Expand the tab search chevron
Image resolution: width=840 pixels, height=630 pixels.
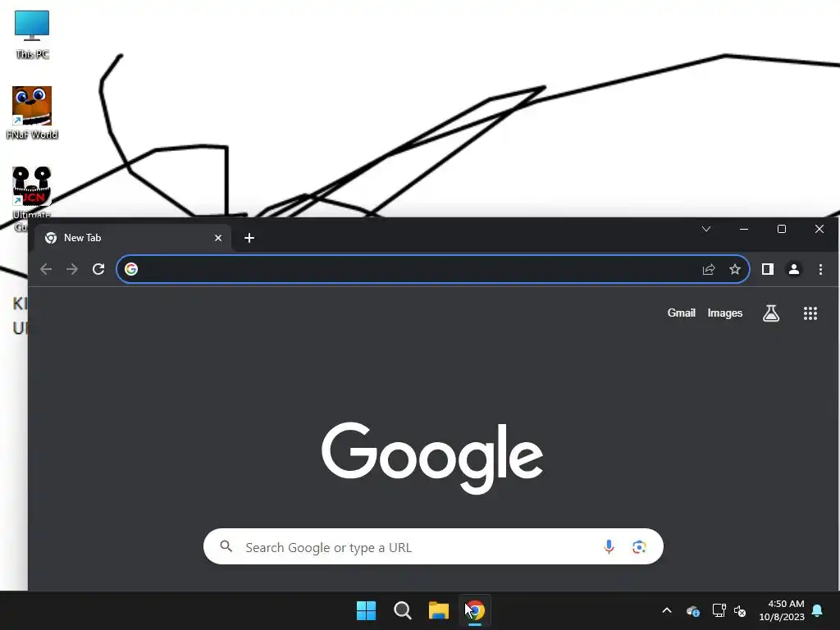click(706, 230)
